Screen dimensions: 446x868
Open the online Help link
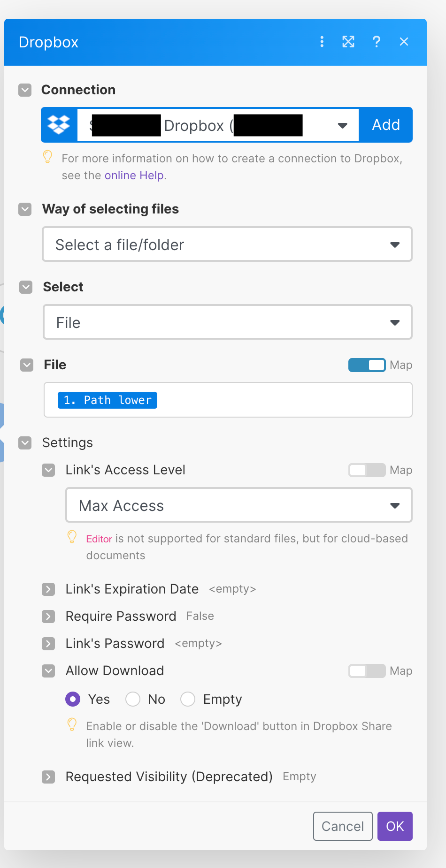point(134,175)
